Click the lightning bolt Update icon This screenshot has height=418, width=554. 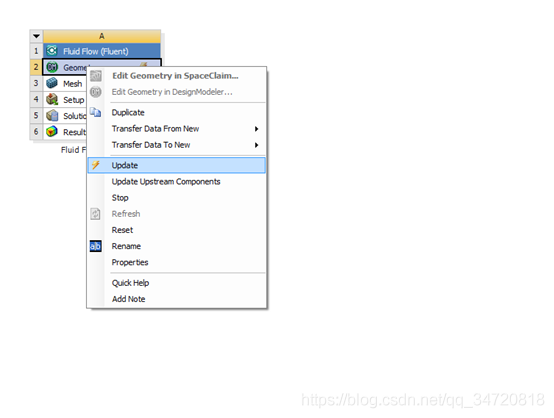96,165
